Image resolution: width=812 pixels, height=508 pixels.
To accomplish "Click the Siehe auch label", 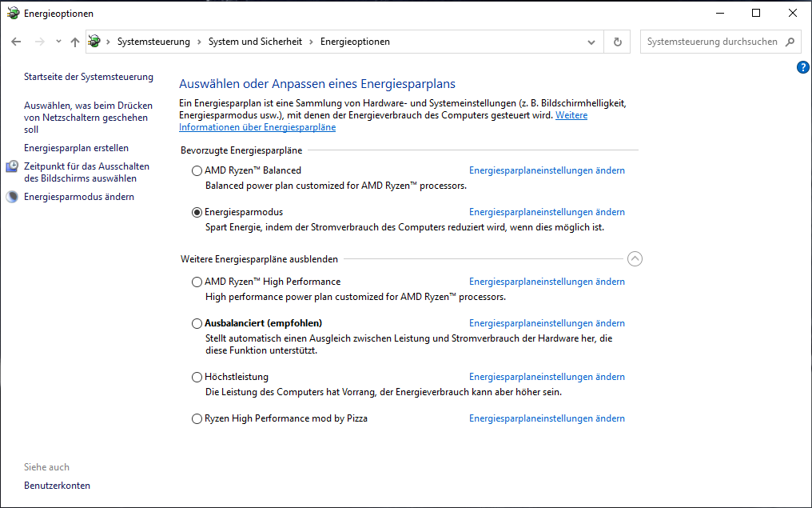I will pyautogui.click(x=46, y=467).
